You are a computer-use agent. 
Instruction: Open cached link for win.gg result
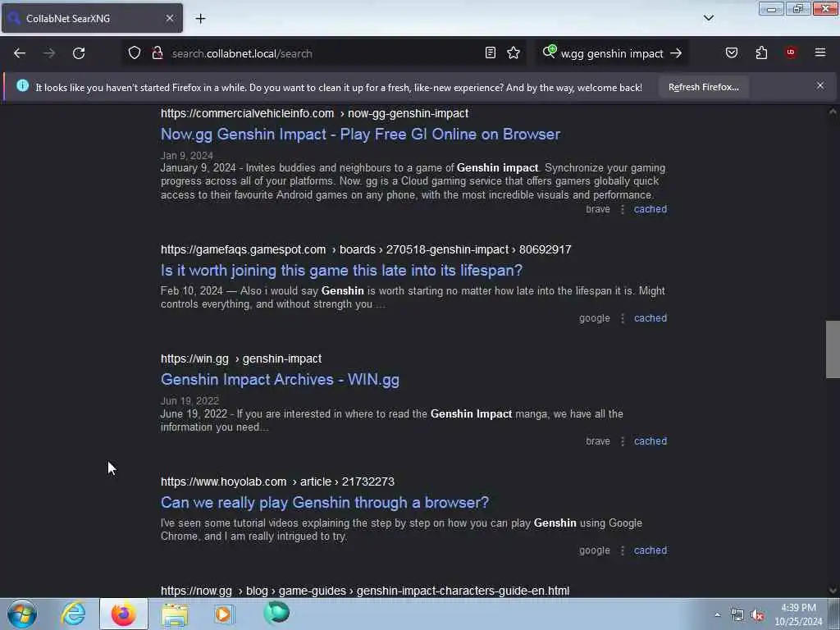pyautogui.click(x=651, y=441)
